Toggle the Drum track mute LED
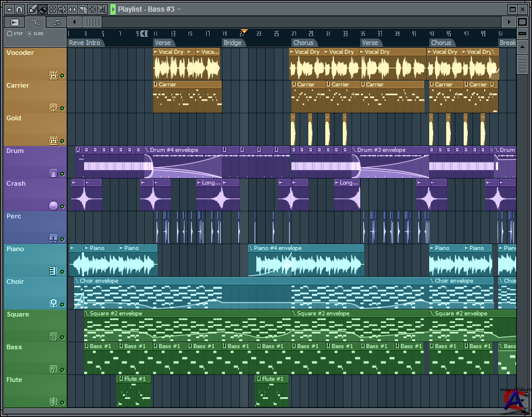The image size is (532, 417). click(x=62, y=174)
